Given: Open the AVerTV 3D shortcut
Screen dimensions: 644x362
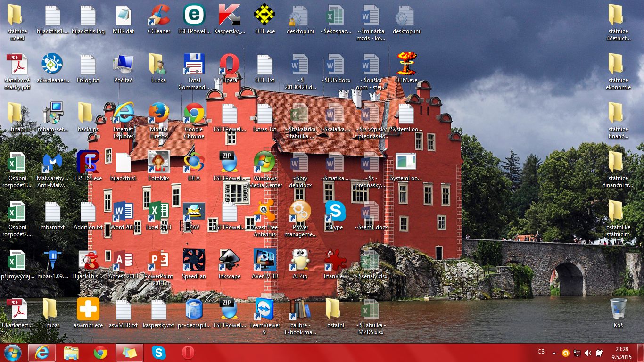Looking at the screenshot, I should pyautogui.click(x=265, y=264).
